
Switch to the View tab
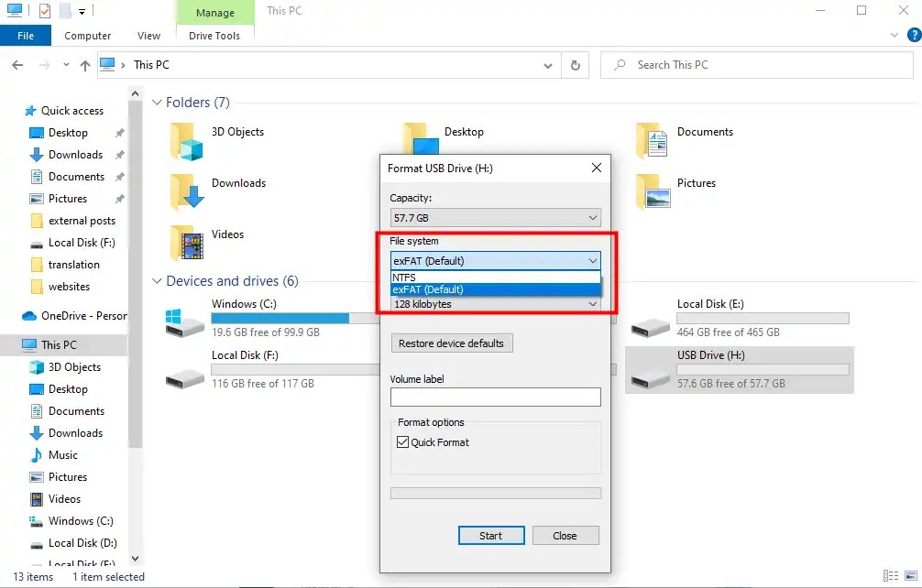(148, 36)
